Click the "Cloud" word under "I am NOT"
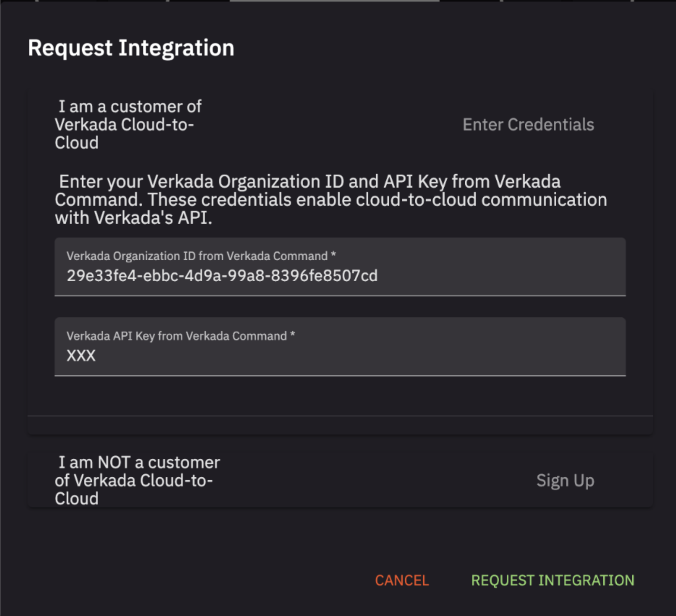The width and height of the screenshot is (676, 616). (77, 499)
